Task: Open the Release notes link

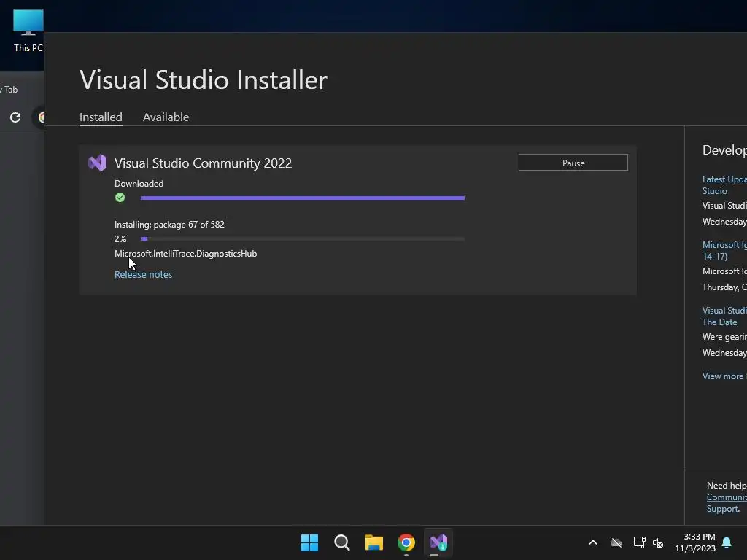Action: coord(144,274)
